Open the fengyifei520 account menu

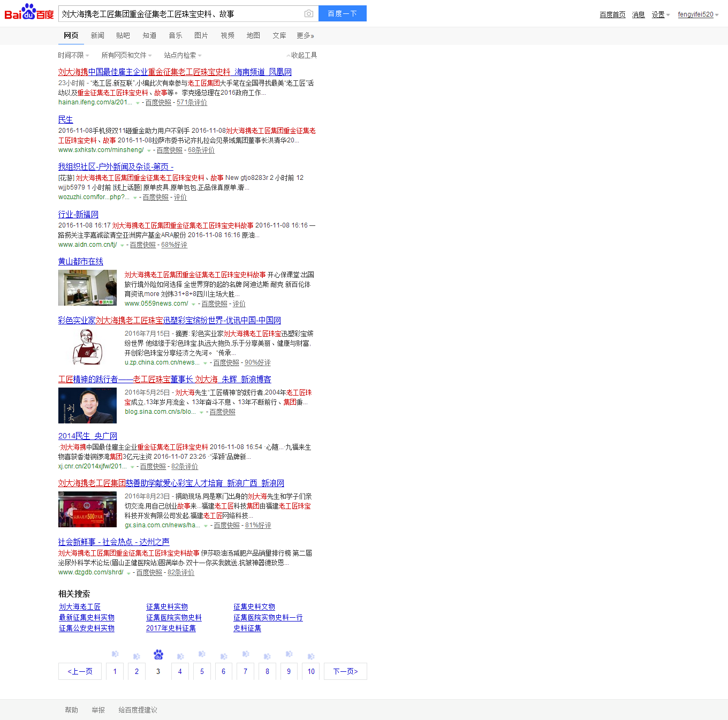click(698, 14)
